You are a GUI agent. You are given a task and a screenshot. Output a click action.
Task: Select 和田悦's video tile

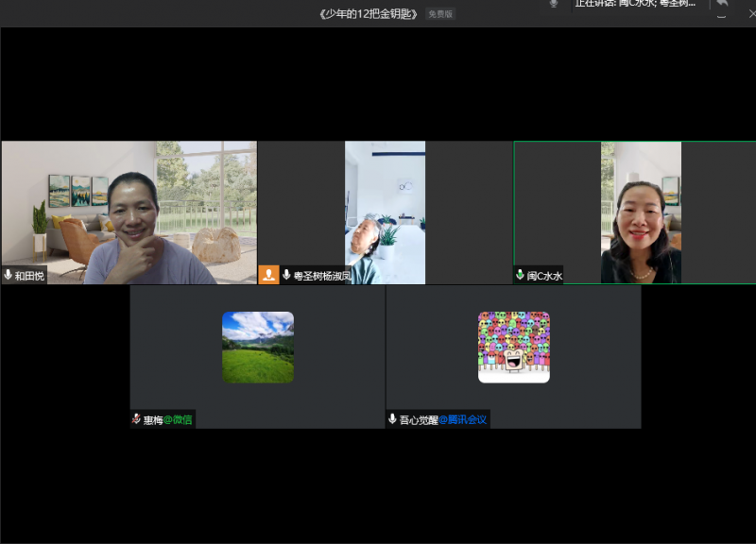tap(129, 212)
